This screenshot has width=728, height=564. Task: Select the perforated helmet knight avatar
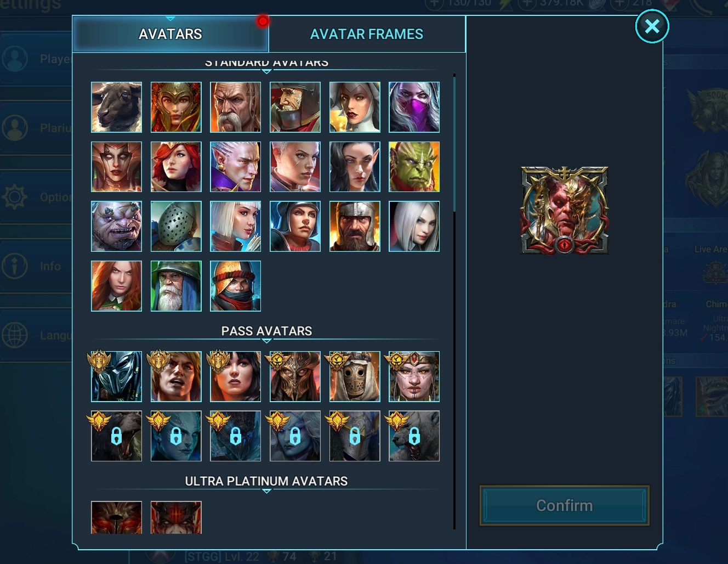(x=176, y=226)
